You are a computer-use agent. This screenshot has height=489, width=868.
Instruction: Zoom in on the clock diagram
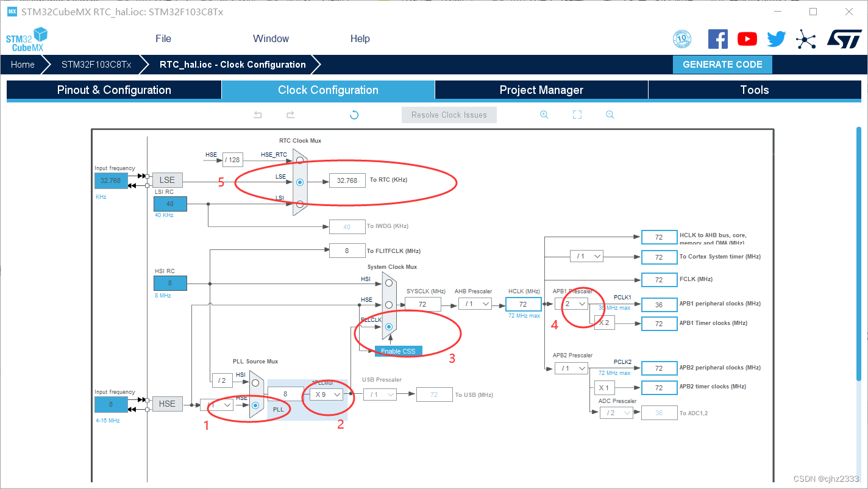point(544,115)
